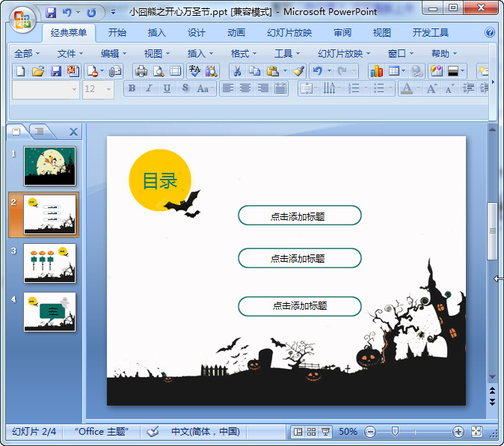Click the email attachment paperclip icon
Viewport: 504px width, 446px height.
point(115,71)
